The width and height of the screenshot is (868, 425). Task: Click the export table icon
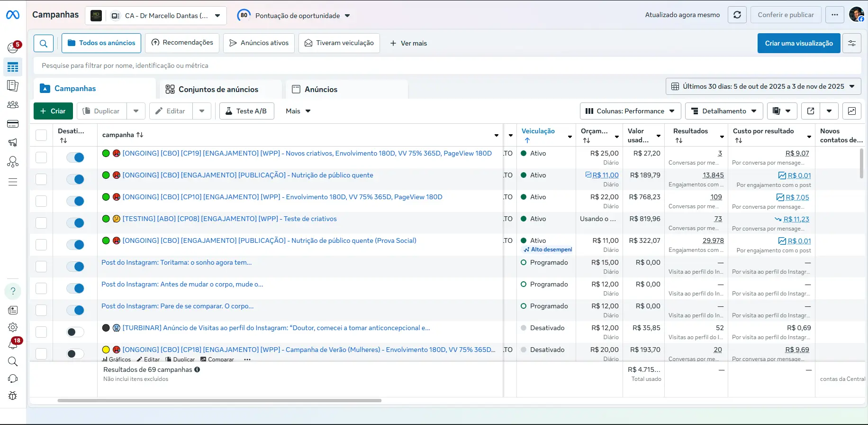coord(811,111)
